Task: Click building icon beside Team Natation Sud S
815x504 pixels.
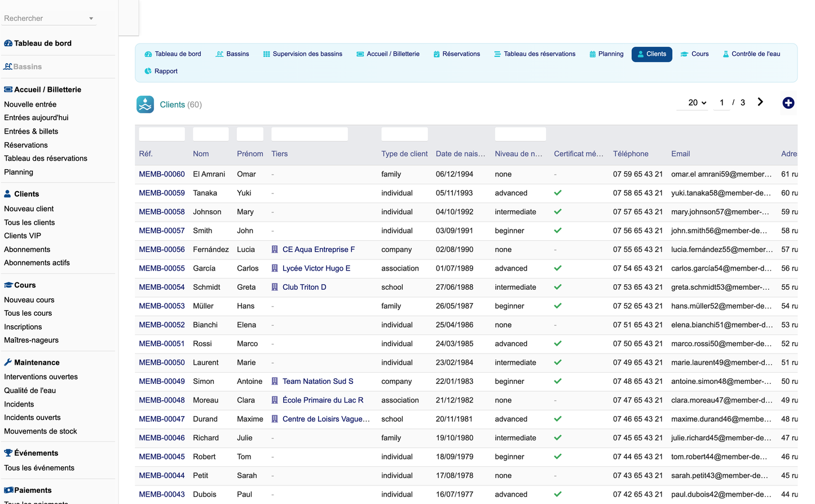Action: tap(275, 381)
